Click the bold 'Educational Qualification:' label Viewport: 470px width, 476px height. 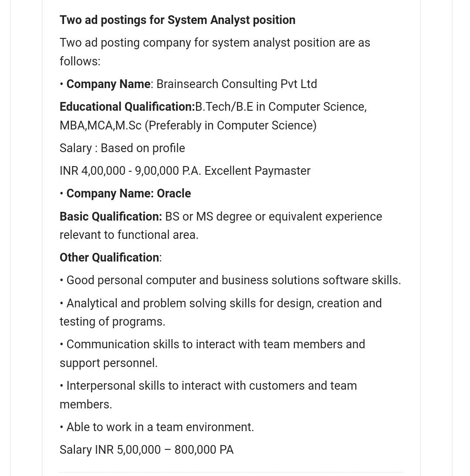click(127, 107)
